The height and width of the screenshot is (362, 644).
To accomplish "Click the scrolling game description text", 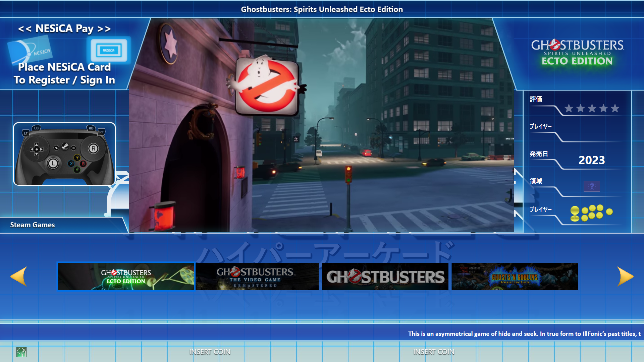I will tap(524, 334).
